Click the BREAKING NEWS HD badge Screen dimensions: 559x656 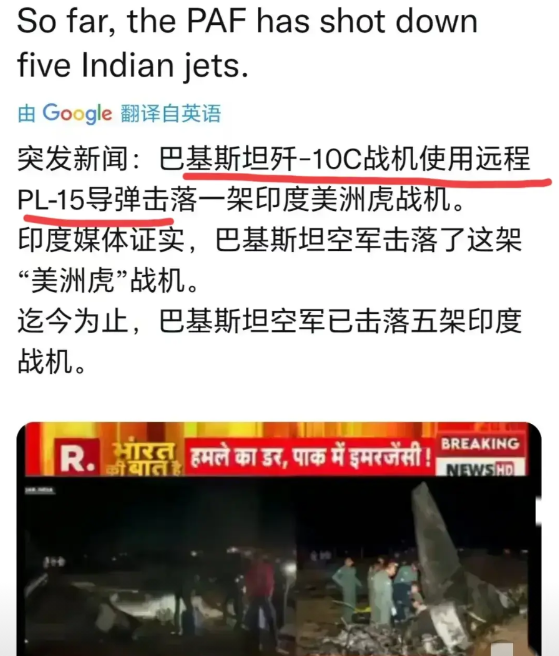(480, 454)
